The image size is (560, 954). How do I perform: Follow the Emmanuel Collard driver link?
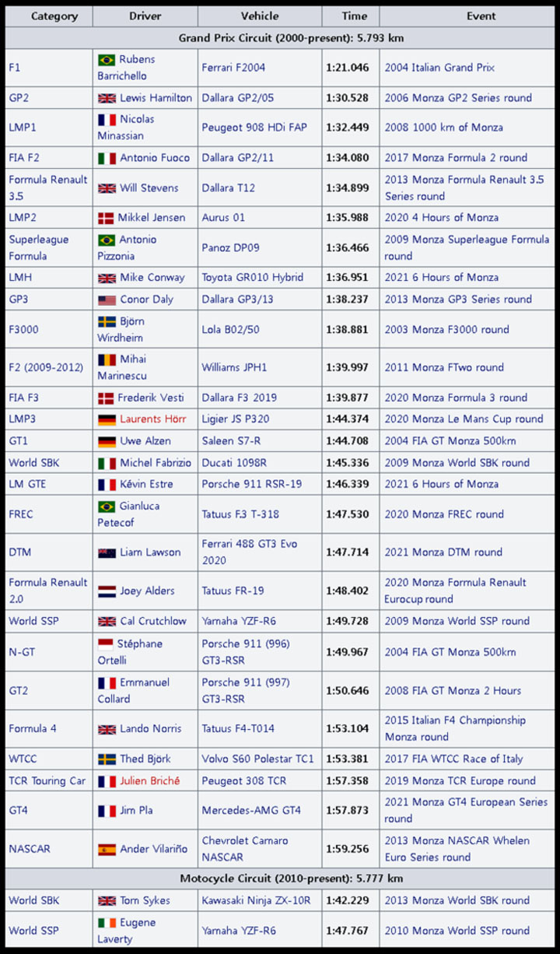[x=134, y=691]
